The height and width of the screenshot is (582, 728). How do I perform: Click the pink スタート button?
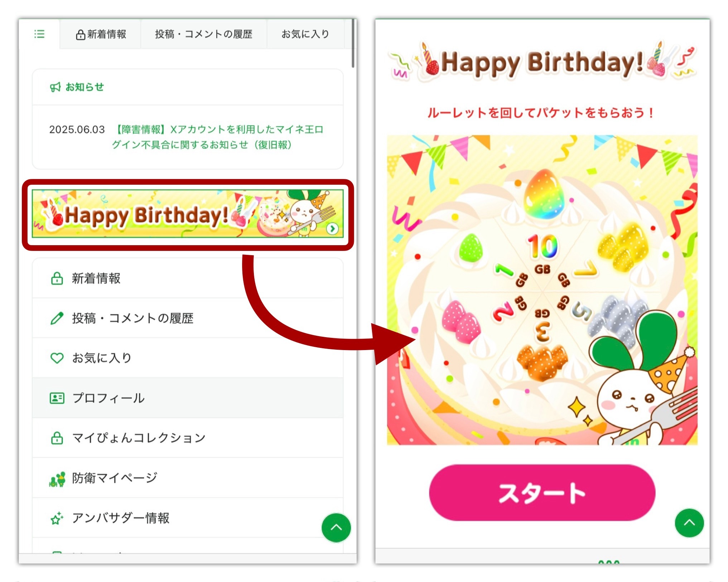[542, 493]
